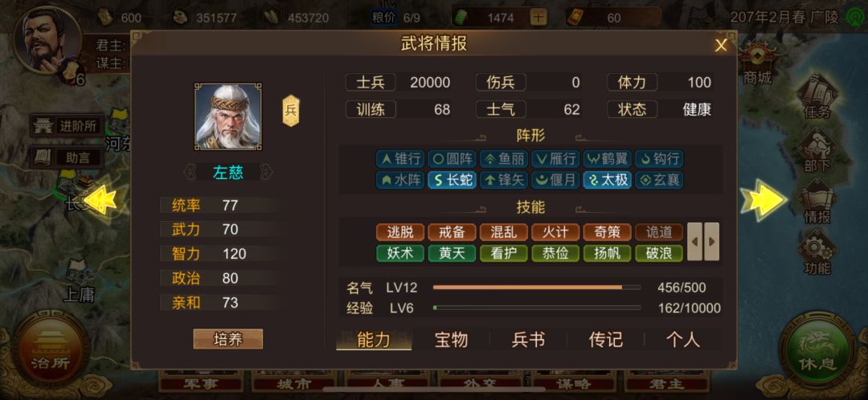Open the 进阶所 button
Viewport: 868px width, 400px height.
pyautogui.click(x=67, y=126)
